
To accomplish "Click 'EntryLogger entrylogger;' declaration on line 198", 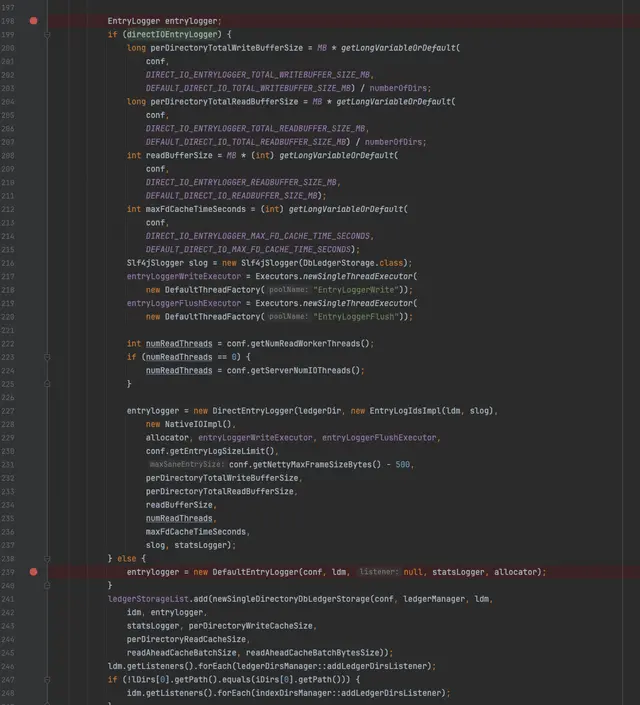I will [165, 21].
